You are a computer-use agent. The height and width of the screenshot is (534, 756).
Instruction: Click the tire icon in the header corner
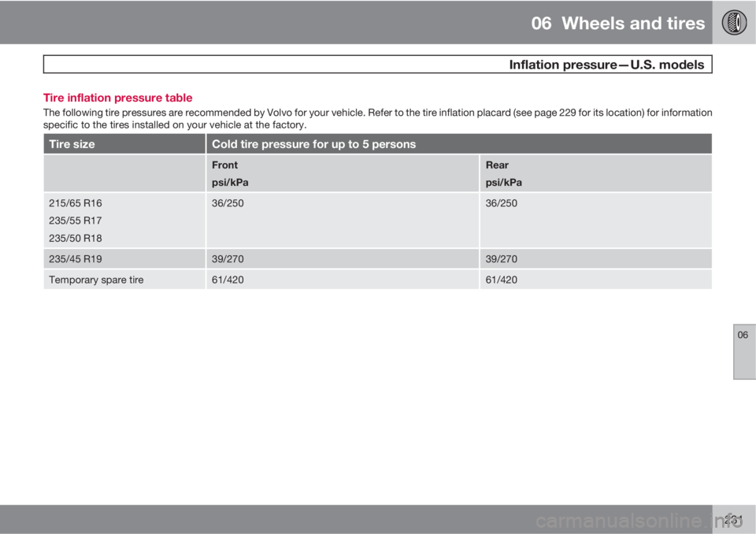coord(734,23)
